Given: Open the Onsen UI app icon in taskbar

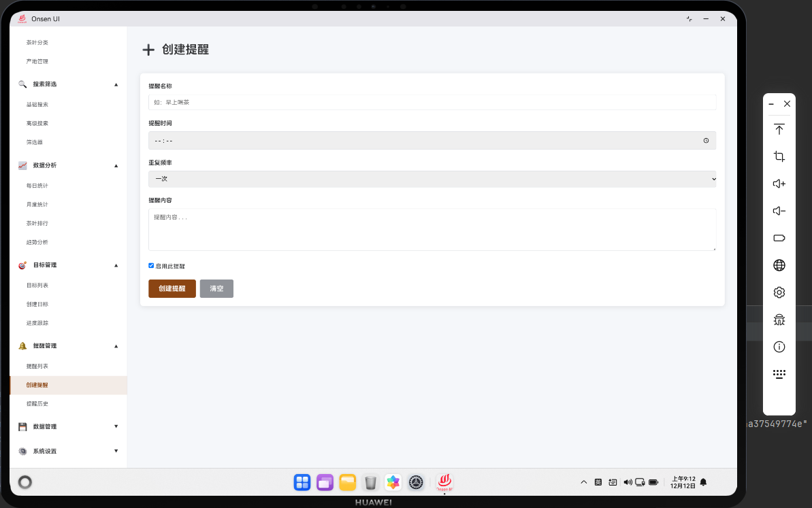Looking at the screenshot, I should [x=444, y=482].
